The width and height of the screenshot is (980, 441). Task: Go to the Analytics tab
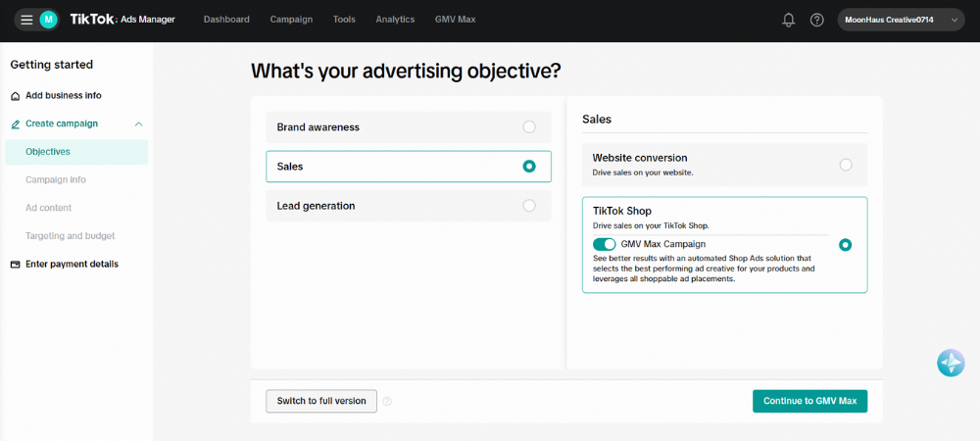[x=395, y=20]
